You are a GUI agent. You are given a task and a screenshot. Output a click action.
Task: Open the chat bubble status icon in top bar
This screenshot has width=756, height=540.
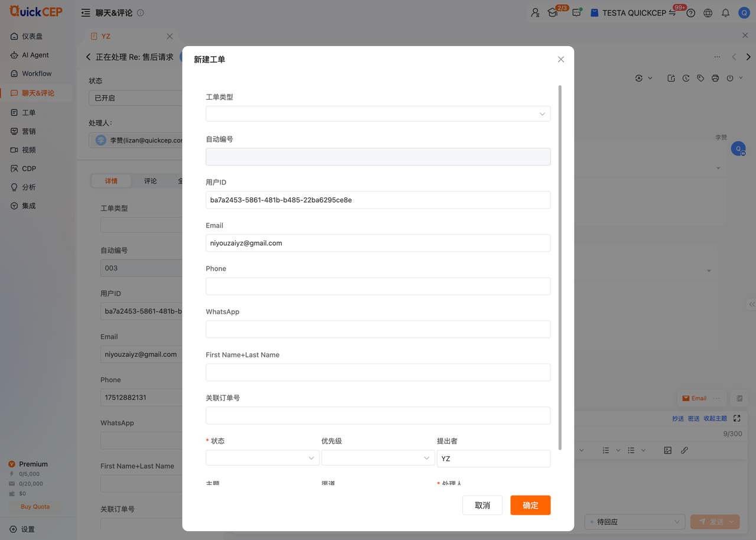(577, 12)
